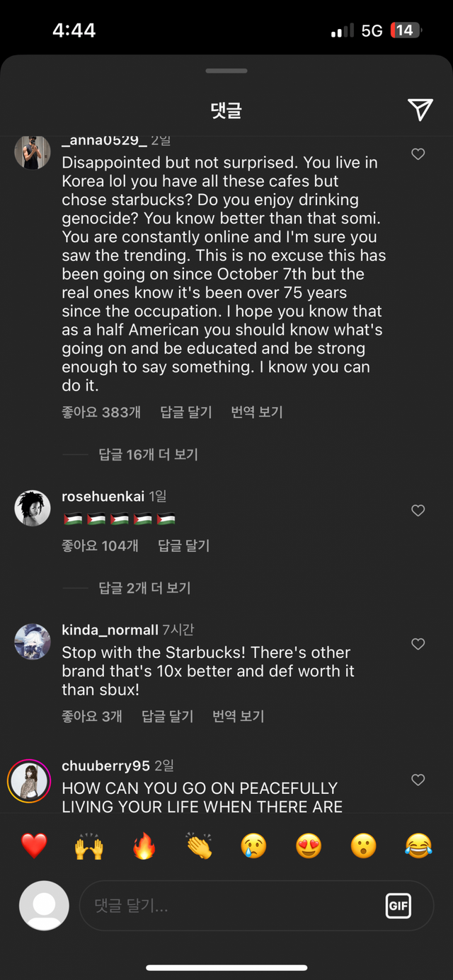The height and width of the screenshot is (980, 453).
Task: Expand 2 more replies under rosehuenkai
Action: 144,588
